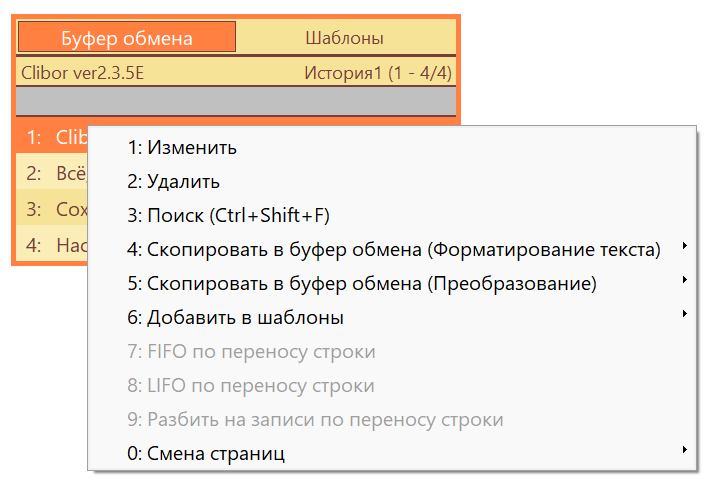Switch to the Буфер обмена tab
The width and height of the screenshot is (726, 489).
click(127, 38)
